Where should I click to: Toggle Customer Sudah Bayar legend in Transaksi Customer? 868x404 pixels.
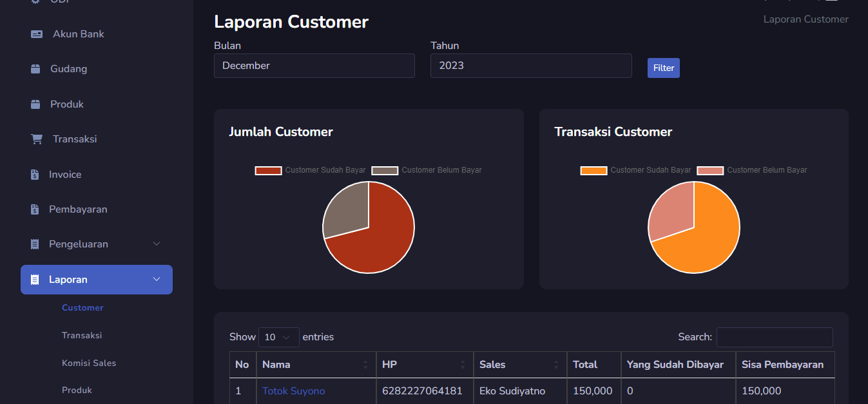[x=635, y=170]
